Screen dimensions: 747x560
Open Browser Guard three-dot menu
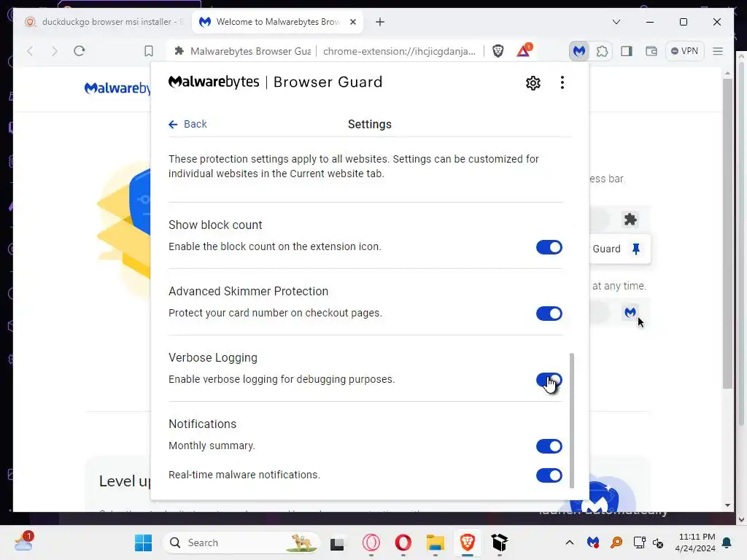(x=562, y=83)
